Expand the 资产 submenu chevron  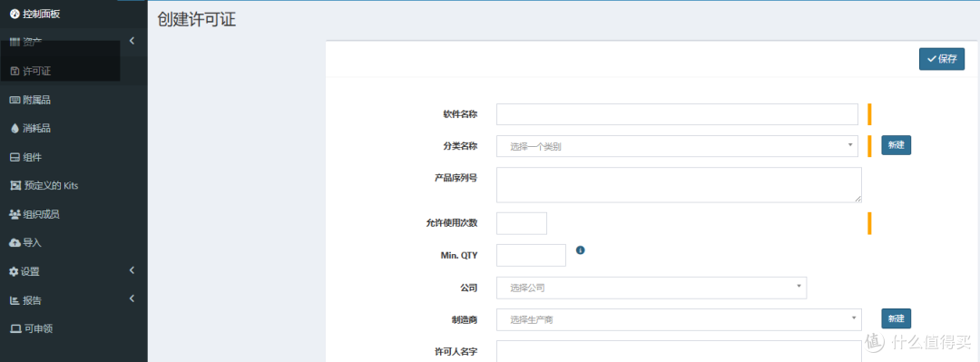pyautogui.click(x=132, y=41)
